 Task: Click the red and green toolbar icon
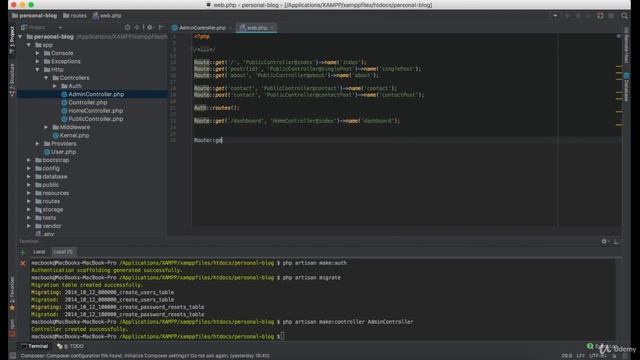point(600,16)
